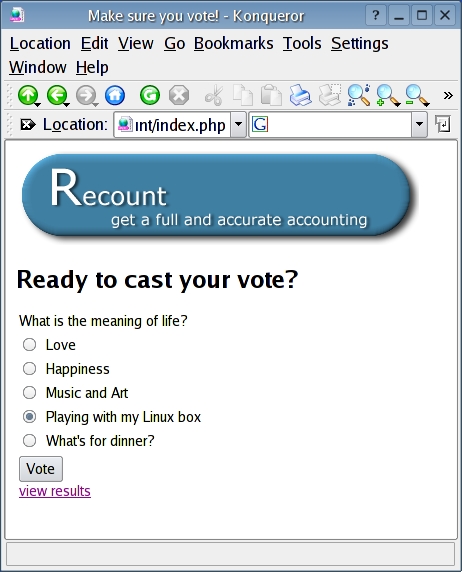Screen dimensions: 462x572
Task: Follow the view results link
Action: 55,491
